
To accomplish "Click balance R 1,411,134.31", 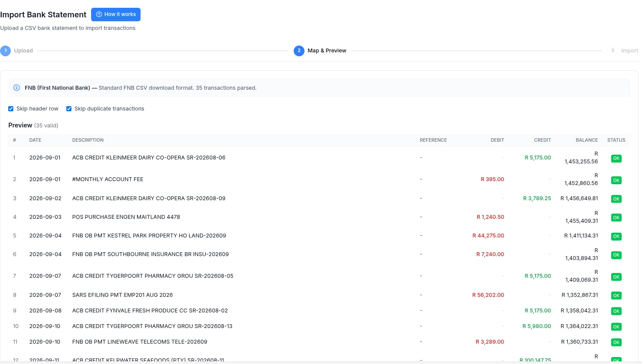I will click(x=581, y=236).
